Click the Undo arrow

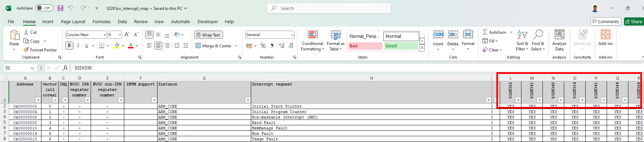[x=70, y=8]
